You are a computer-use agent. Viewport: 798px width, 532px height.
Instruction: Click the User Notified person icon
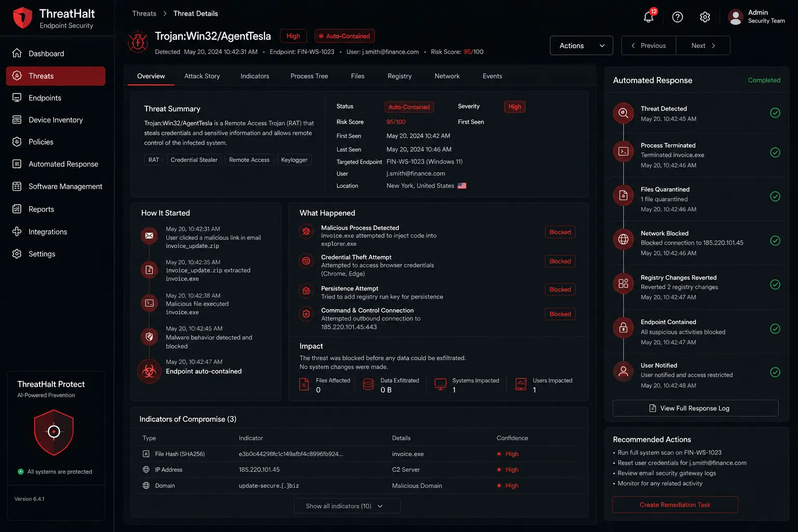pos(623,371)
